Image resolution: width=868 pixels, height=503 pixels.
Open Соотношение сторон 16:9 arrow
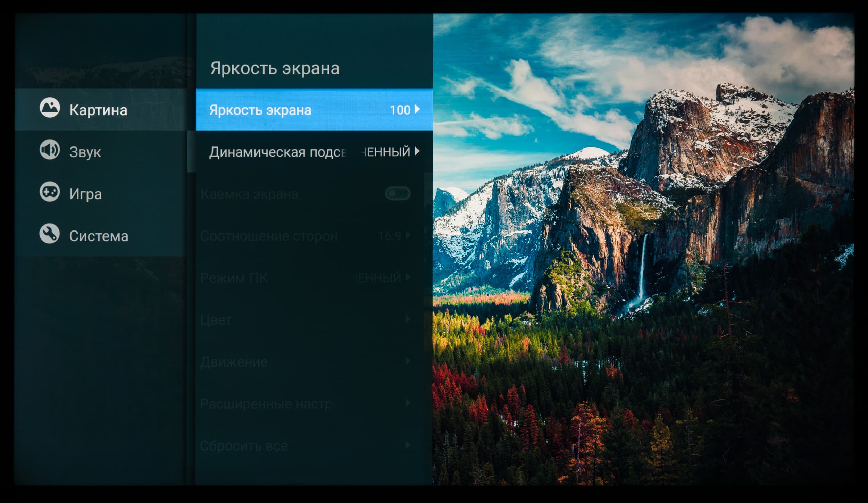click(408, 235)
